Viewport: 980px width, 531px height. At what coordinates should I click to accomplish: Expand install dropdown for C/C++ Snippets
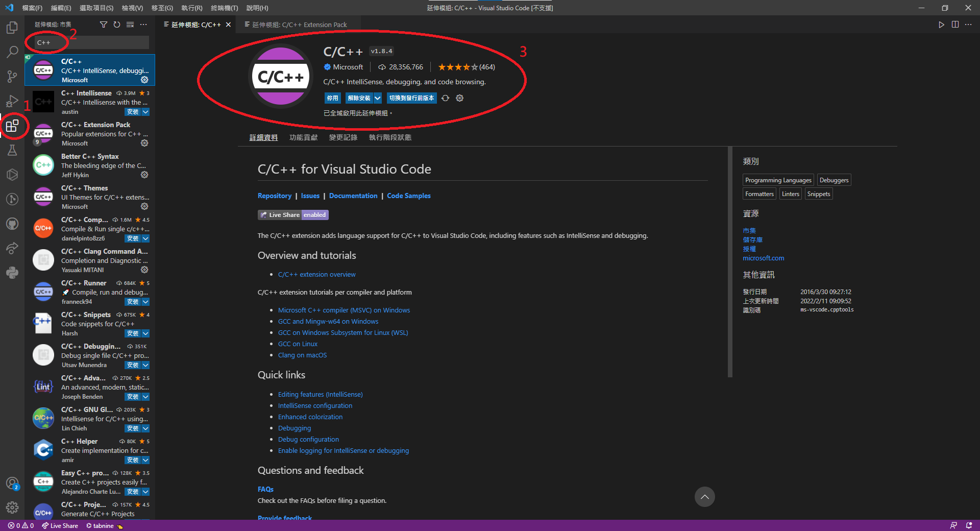click(x=145, y=333)
